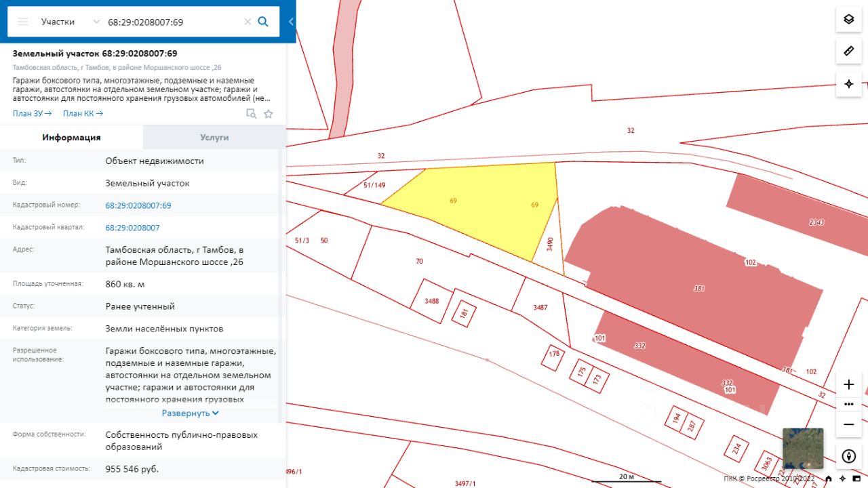This screenshot has width=868, height=488.
Task: Click parcel labeled 70 on map
Action: [419, 261]
